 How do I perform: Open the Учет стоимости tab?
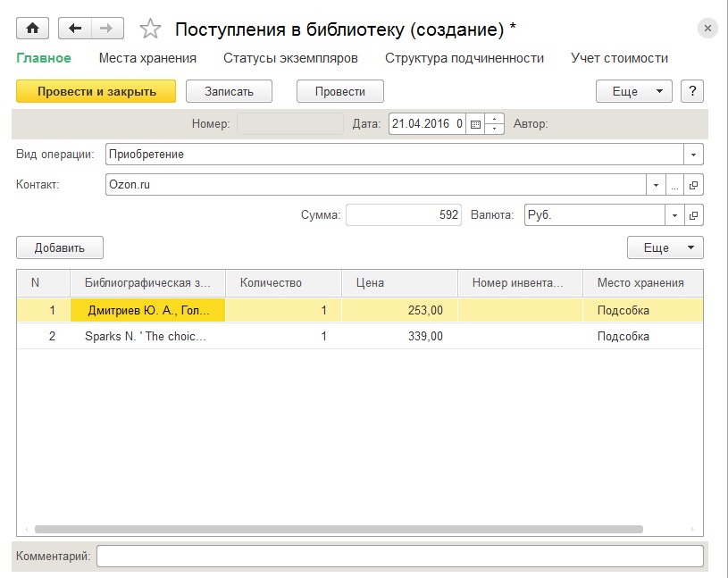pyautogui.click(x=619, y=58)
